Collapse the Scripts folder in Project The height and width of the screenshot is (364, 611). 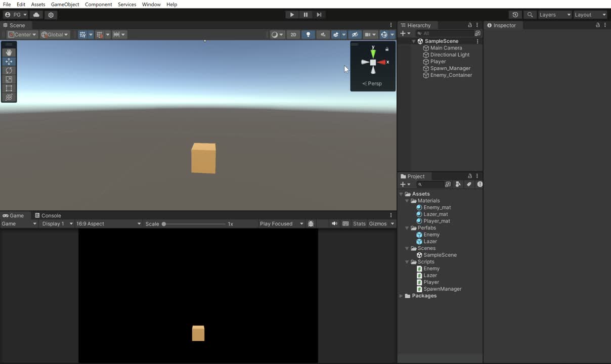pos(407,262)
